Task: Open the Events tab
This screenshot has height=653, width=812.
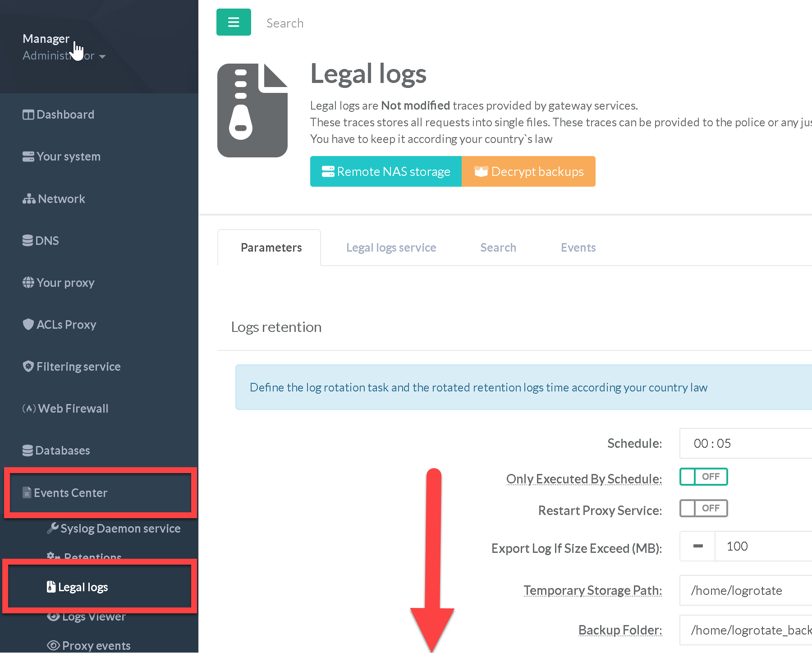Action: tap(578, 248)
